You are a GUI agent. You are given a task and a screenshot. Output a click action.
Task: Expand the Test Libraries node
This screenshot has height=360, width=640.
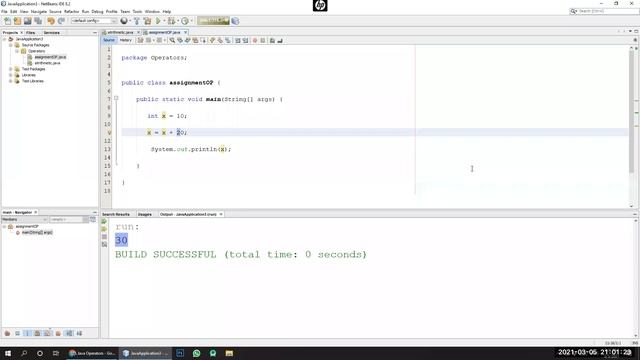[11, 81]
